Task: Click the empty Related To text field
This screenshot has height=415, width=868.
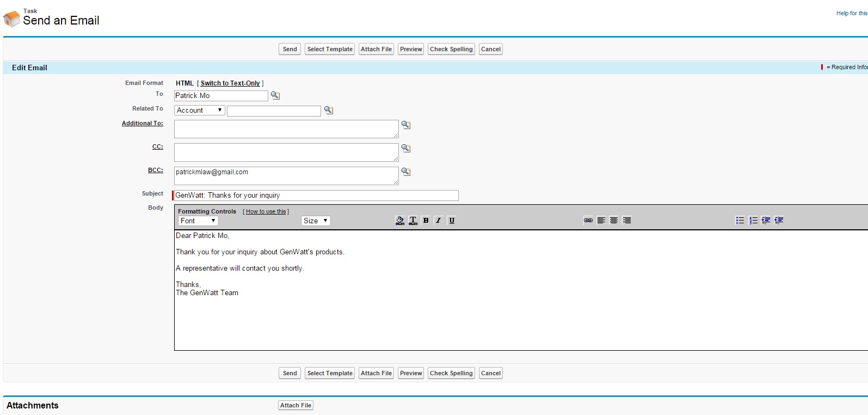Action: click(x=274, y=111)
